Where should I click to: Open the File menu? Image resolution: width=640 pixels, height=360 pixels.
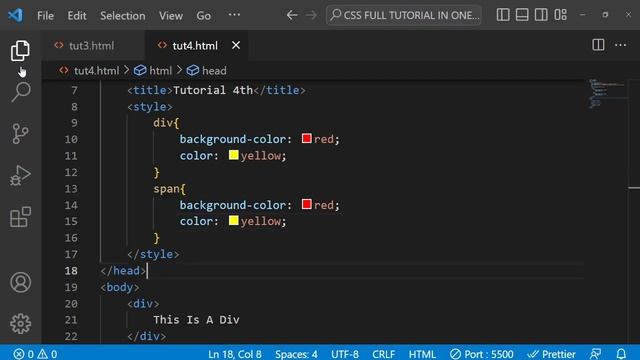[x=45, y=16]
